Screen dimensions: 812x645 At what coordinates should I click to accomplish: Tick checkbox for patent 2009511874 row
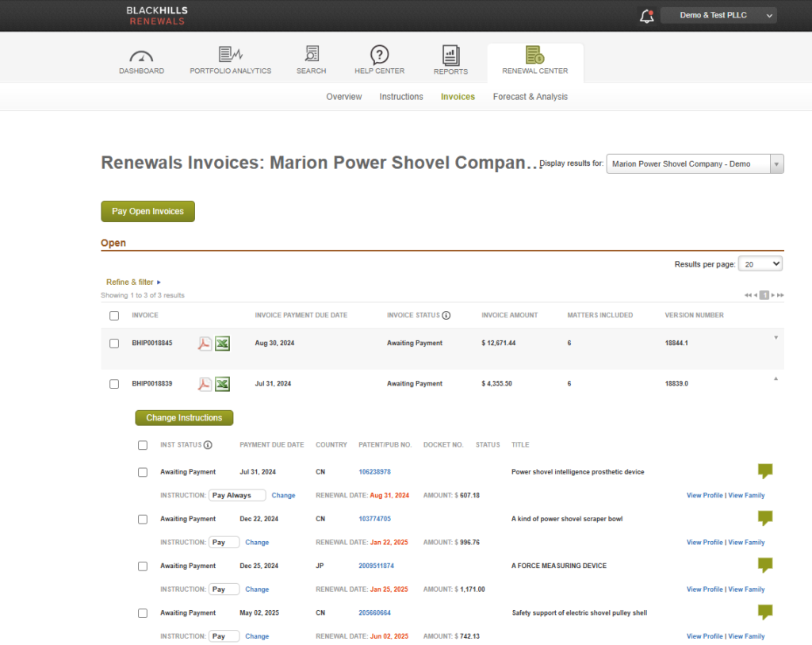coord(143,566)
